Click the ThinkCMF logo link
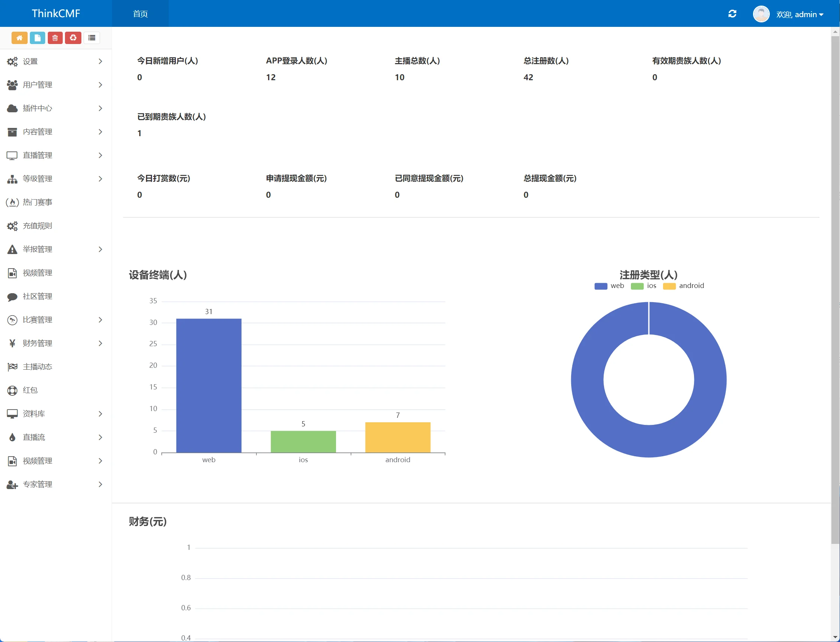 56,13
